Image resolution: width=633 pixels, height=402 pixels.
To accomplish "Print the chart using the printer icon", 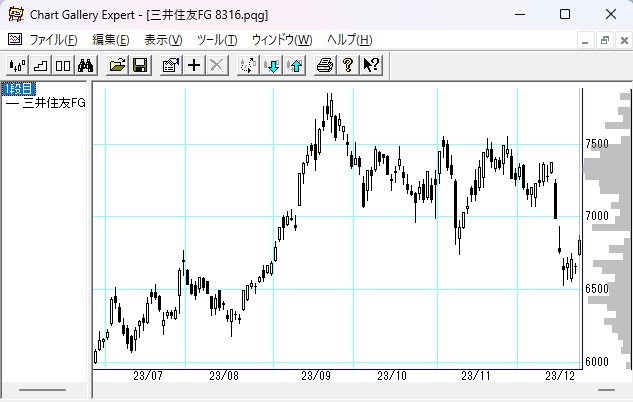I will click(324, 65).
